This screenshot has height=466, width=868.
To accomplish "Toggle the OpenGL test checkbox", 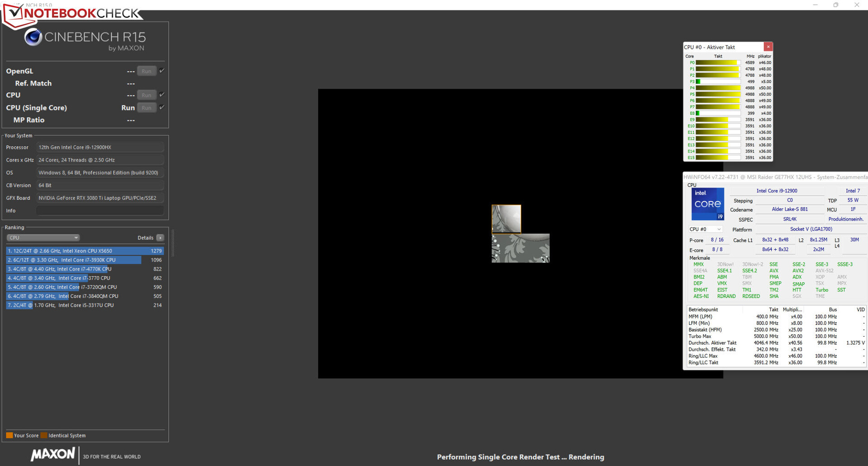I will point(162,71).
